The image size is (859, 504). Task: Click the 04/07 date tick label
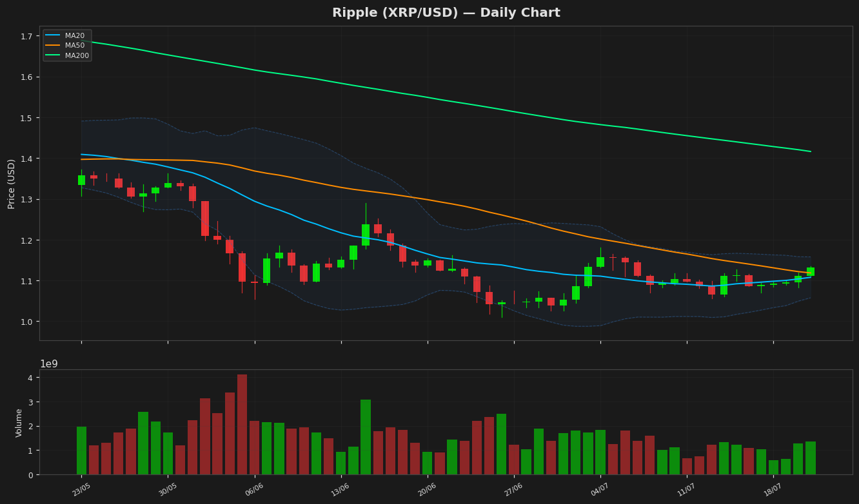coord(600,490)
